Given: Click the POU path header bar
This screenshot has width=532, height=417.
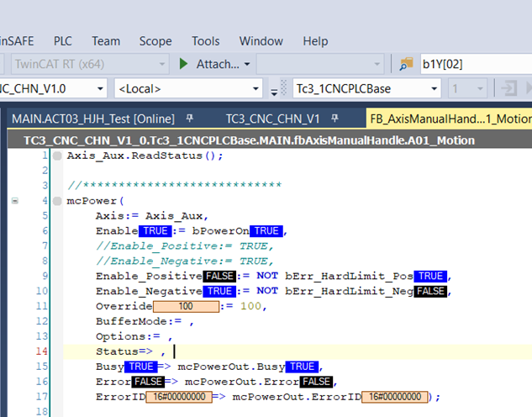Looking at the screenshot, I should (270, 140).
